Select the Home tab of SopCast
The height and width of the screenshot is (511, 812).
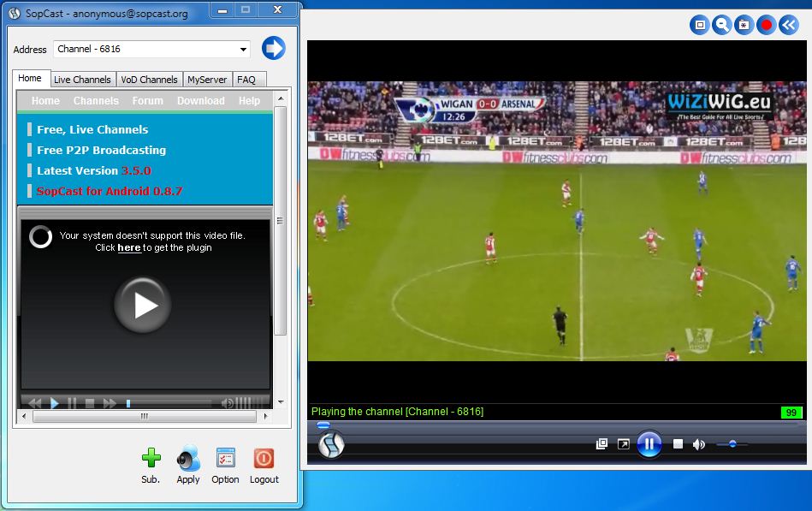pyautogui.click(x=30, y=78)
